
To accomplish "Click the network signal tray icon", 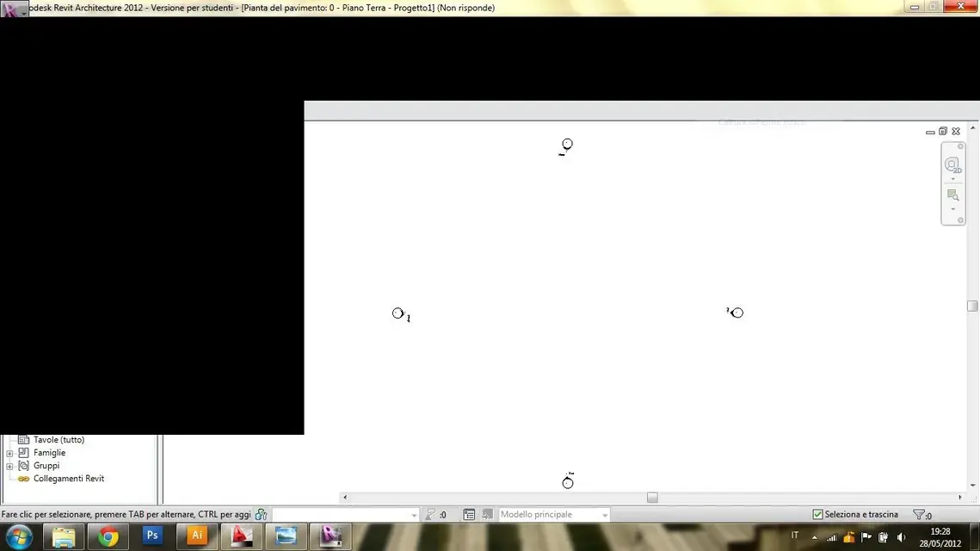I will 832,537.
